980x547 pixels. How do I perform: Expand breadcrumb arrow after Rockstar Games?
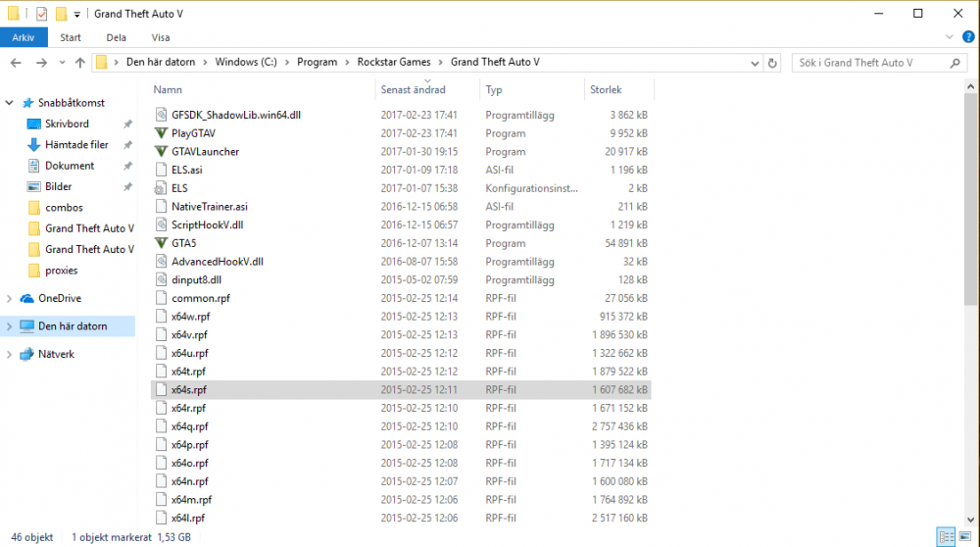441,62
